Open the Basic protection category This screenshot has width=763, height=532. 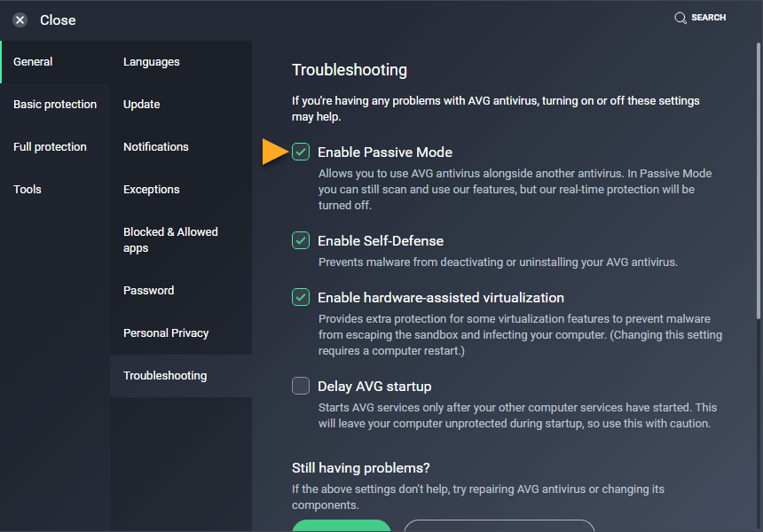[x=55, y=105]
